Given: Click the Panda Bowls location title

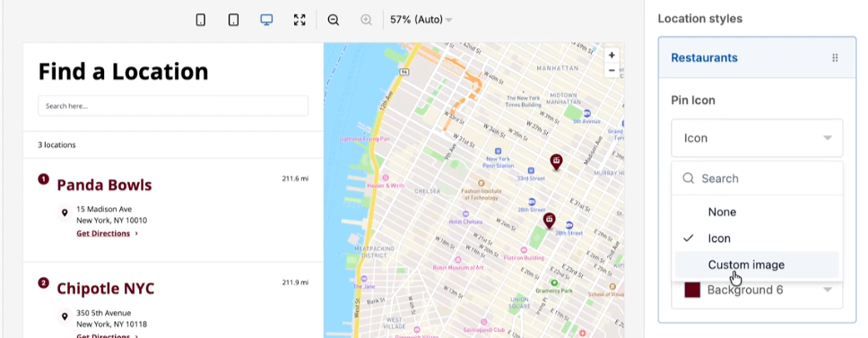Looking at the screenshot, I should point(104,185).
